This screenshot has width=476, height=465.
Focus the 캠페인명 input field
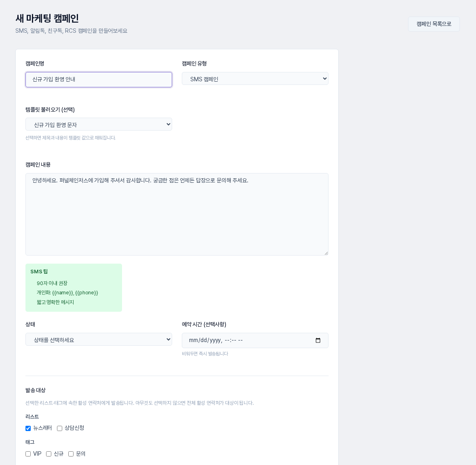coord(99,80)
